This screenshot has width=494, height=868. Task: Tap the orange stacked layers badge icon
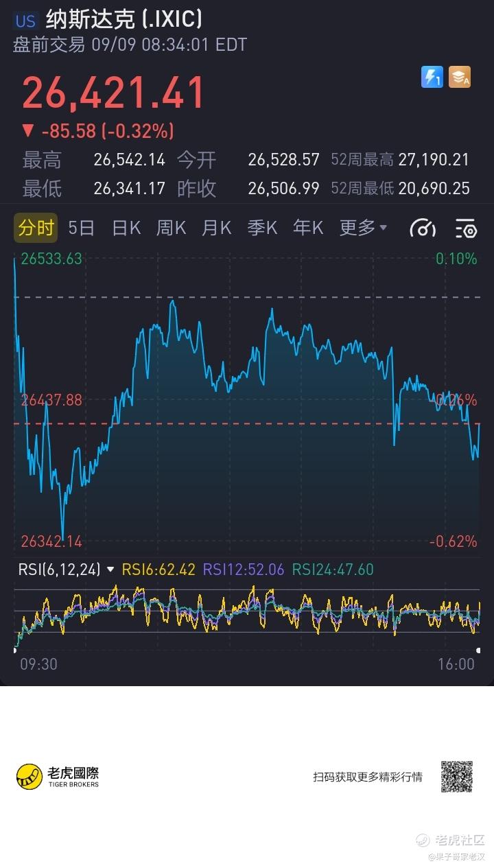460,77
